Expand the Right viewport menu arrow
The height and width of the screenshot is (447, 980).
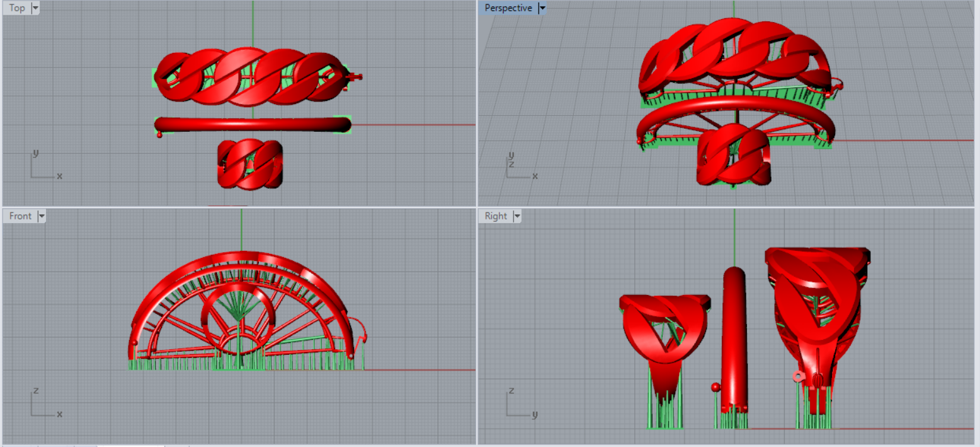point(517,216)
